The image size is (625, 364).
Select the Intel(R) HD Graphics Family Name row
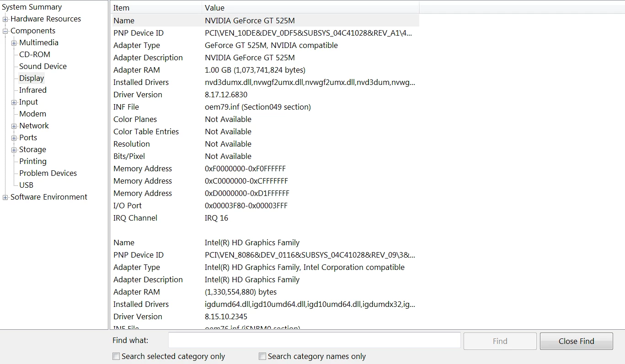(265, 243)
